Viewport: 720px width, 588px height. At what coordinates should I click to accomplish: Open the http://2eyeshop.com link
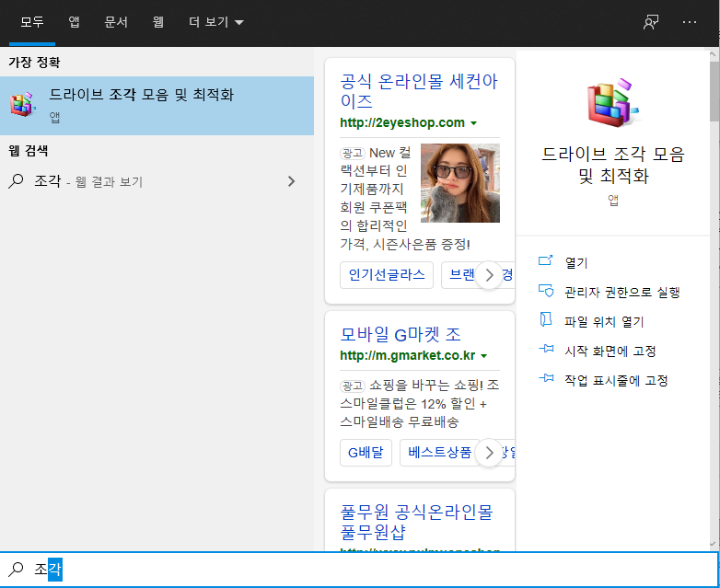(402, 122)
